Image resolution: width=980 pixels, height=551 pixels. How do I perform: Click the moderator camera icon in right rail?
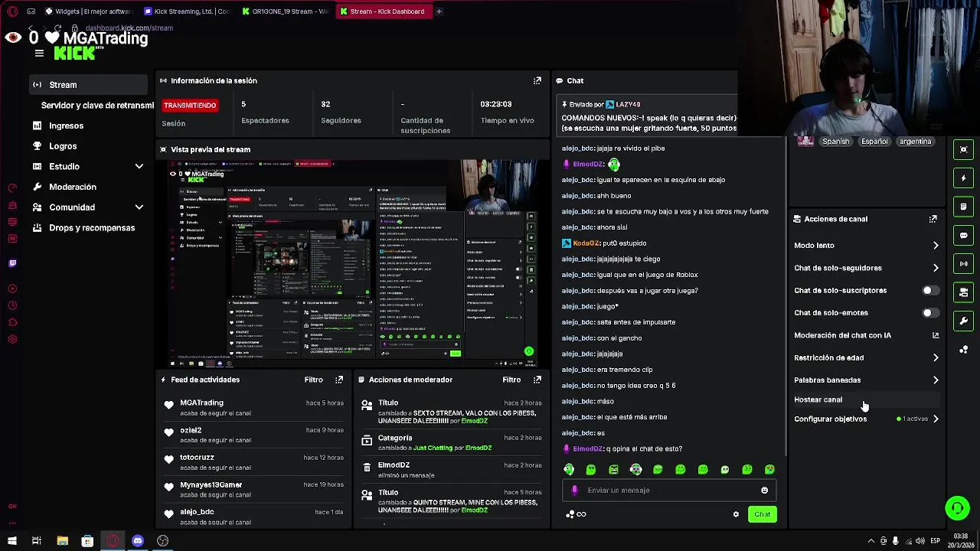click(x=964, y=292)
